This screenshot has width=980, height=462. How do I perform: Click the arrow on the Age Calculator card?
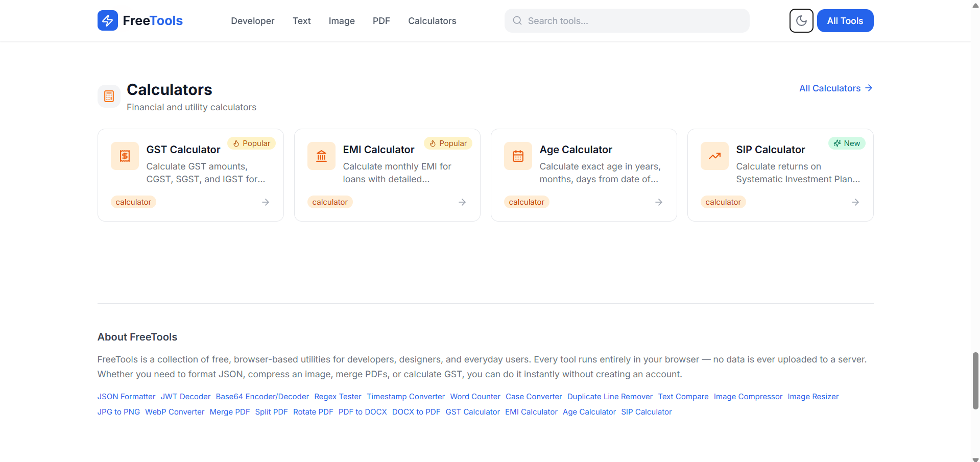[x=659, y=202]
